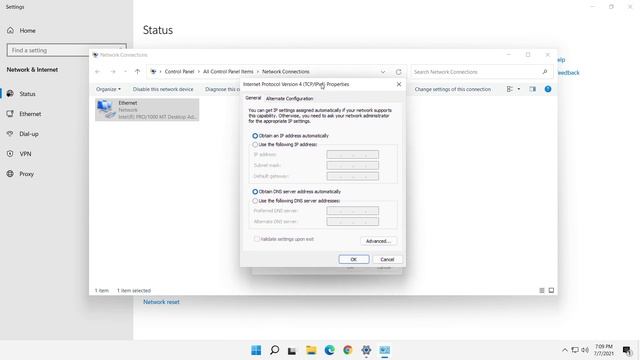
Task: Open taskbar Search
Action: (x=275, y=350)
